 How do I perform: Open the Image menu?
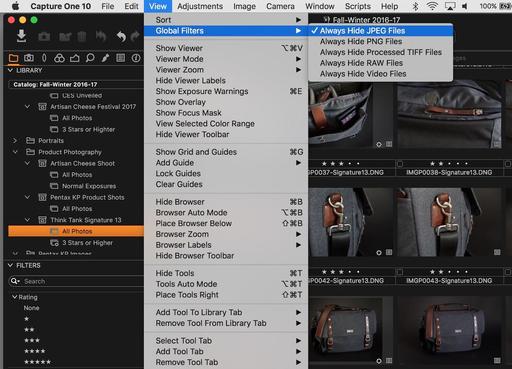point(244,6)
